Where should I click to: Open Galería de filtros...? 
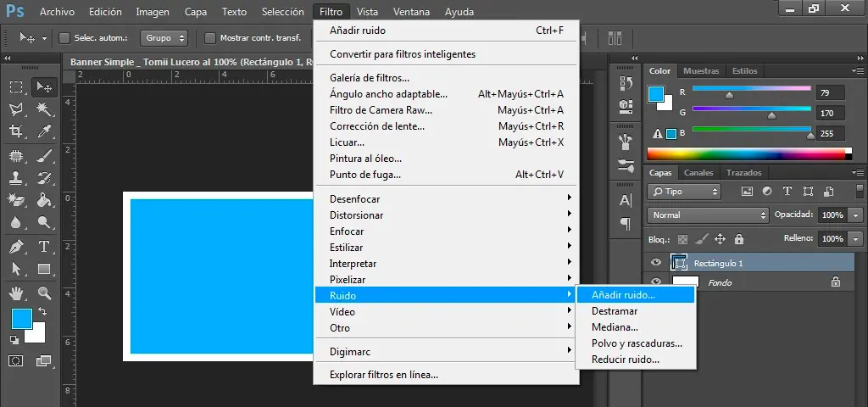(x=447, y=78)
